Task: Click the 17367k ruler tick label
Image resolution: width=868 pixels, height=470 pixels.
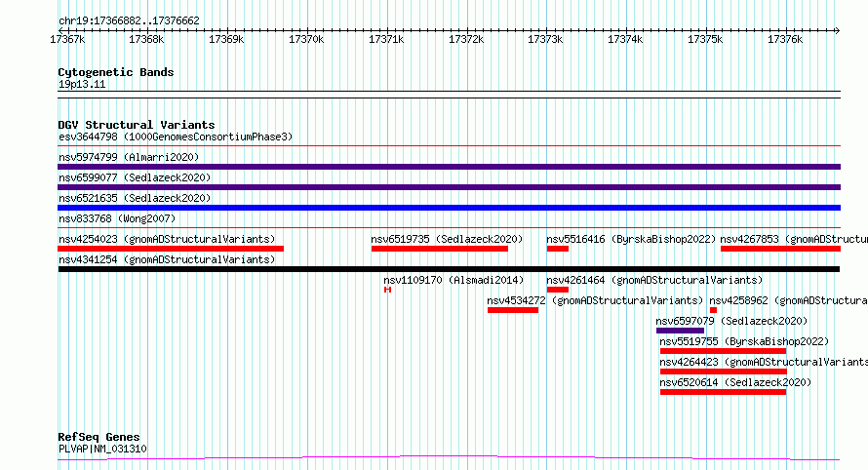Action: [x=67, y=39]
